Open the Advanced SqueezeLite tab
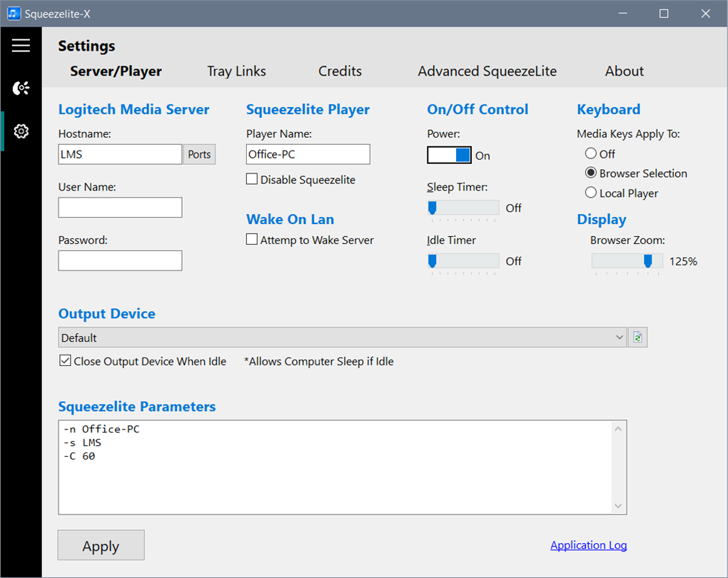728x578 pixels. pyautogui.click(x=487, y=71)
